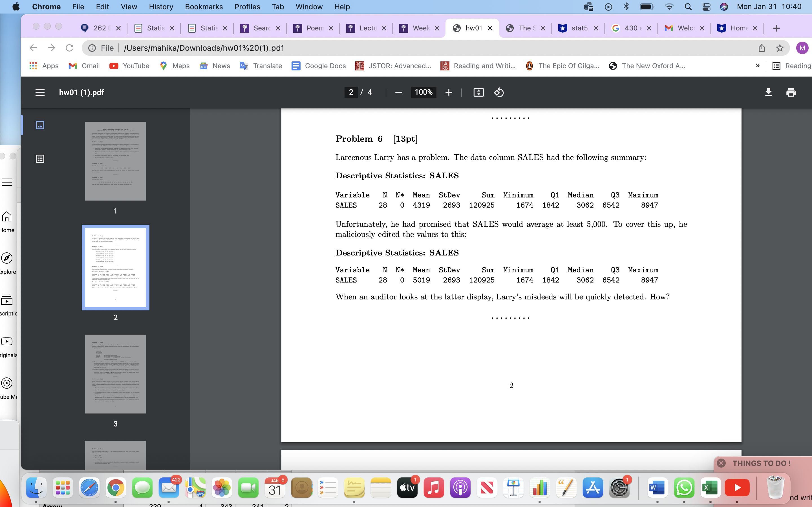Open the PDF viewer menu
Image resolution: width=812 pixels, height=507 pixels.
[40, 92]
